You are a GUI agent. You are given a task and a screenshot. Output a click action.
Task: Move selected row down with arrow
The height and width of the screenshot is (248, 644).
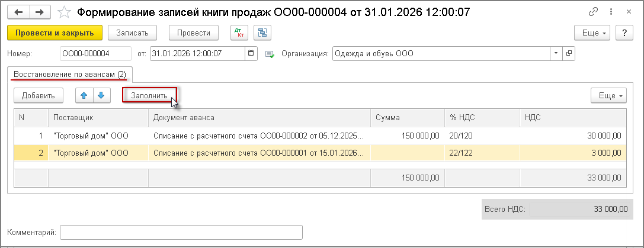coord(101,95)
